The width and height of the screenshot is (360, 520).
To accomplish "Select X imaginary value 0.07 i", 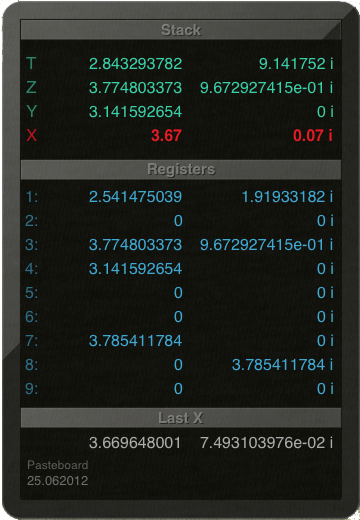I will (313, 136).
